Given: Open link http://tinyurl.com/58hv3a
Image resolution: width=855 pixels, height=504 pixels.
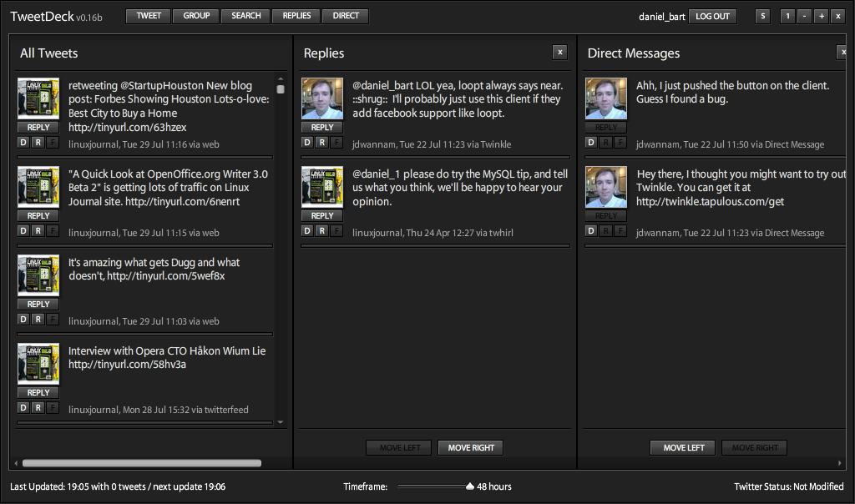Looking at the screenshot, I should (127, 364).
